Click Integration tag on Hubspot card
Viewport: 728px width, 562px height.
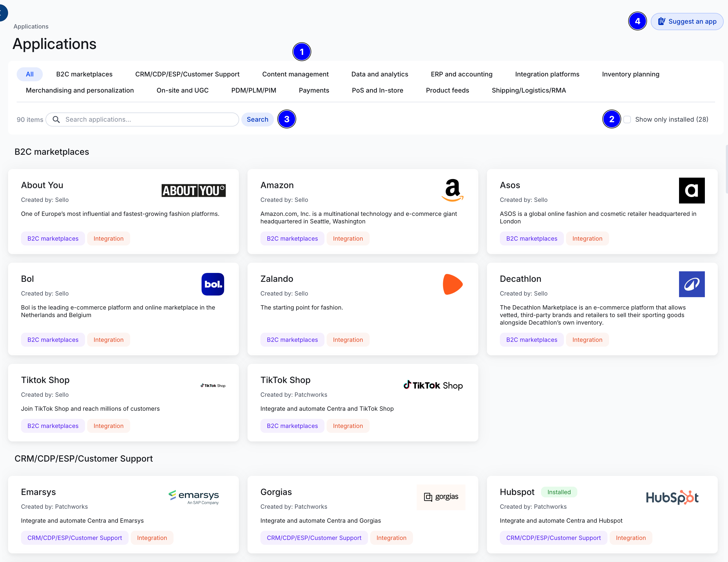pos(631,538)
